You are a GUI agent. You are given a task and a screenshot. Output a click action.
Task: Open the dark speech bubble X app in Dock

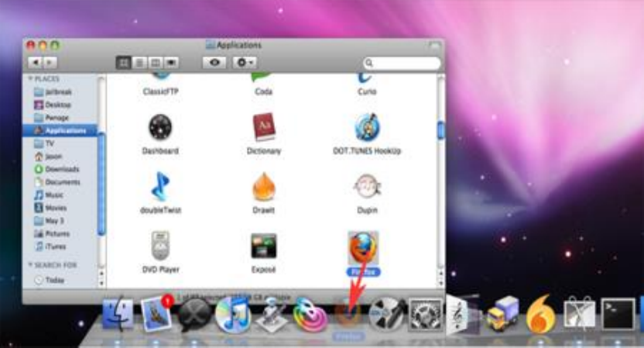coord(195,315)
